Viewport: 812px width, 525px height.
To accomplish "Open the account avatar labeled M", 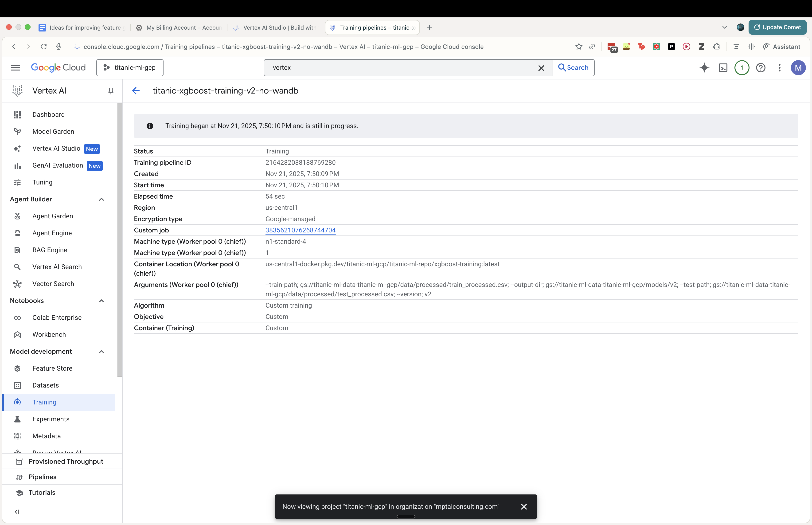I will (798, 67).
